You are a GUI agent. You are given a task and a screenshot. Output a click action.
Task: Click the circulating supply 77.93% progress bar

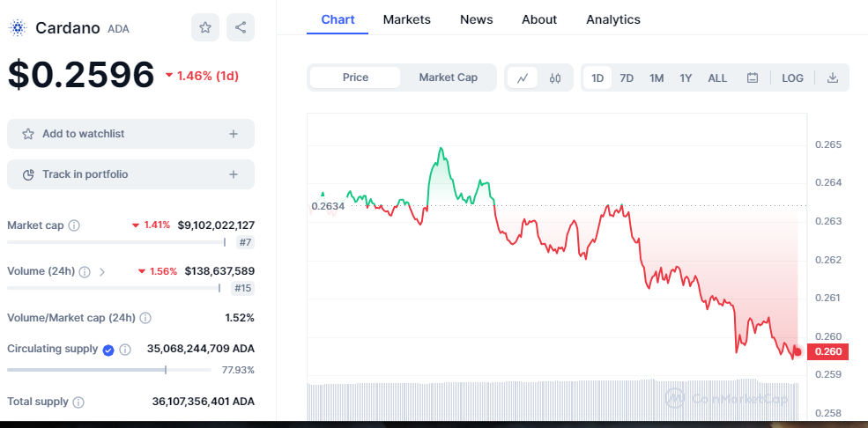(x=109, y=370)
